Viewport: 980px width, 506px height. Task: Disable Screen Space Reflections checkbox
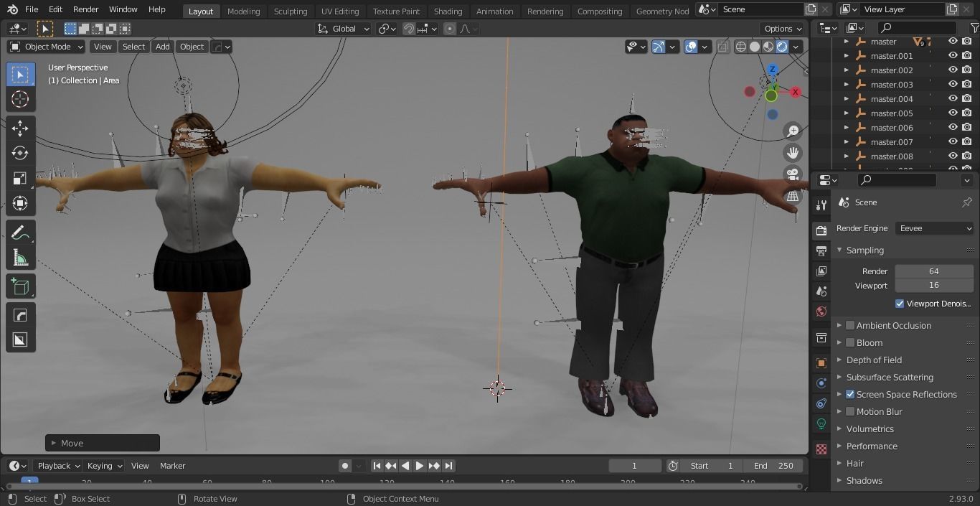850,394
